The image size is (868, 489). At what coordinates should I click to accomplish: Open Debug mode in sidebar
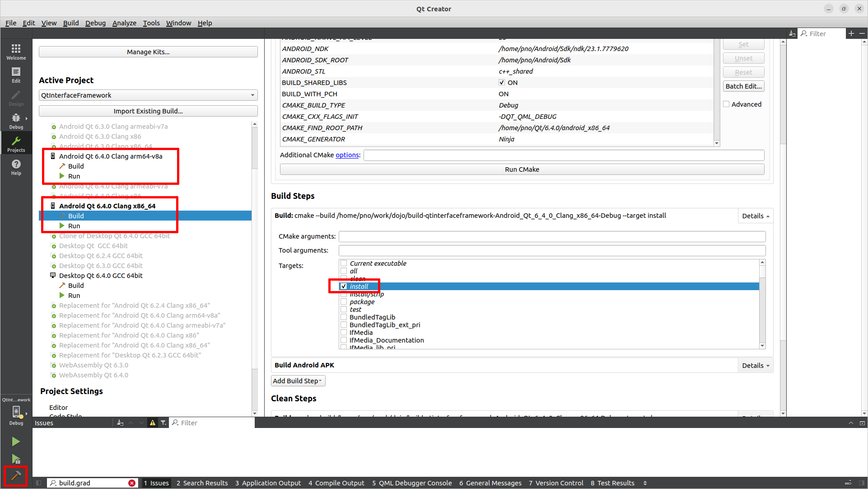point(16,121)
